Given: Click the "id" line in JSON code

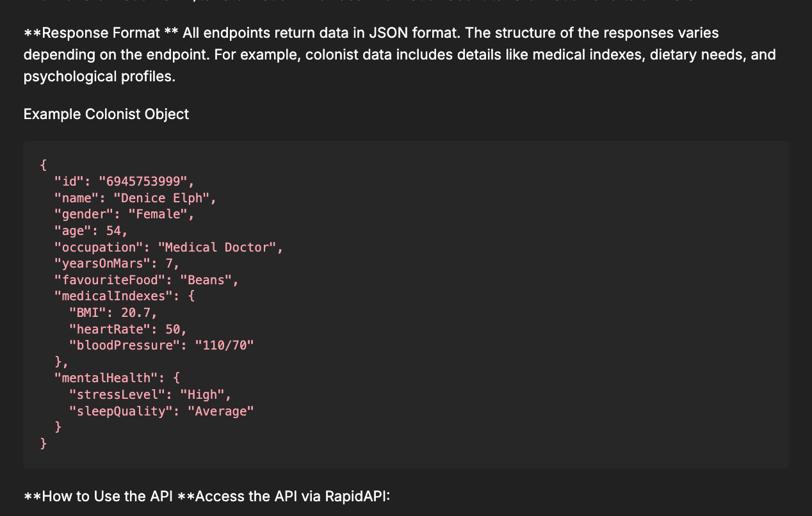Looking at the screenshot, I should [124, 181].
